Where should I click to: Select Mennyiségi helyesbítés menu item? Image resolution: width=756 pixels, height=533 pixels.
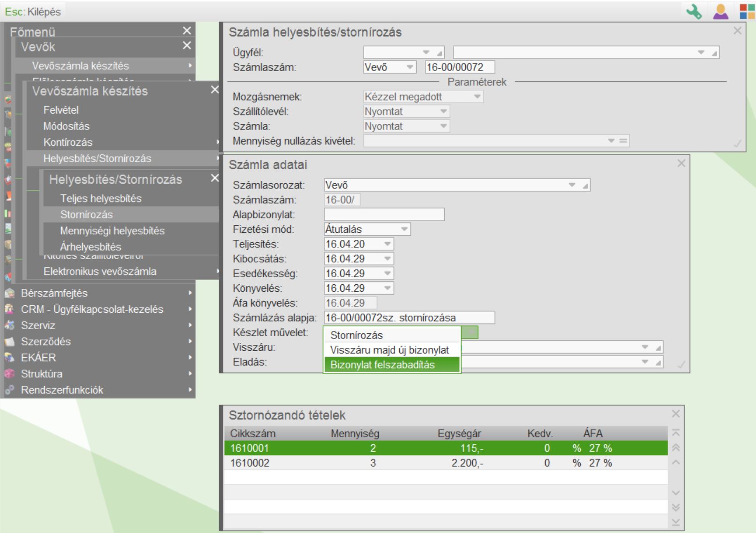pyautogui.click(x=112, y=230)
